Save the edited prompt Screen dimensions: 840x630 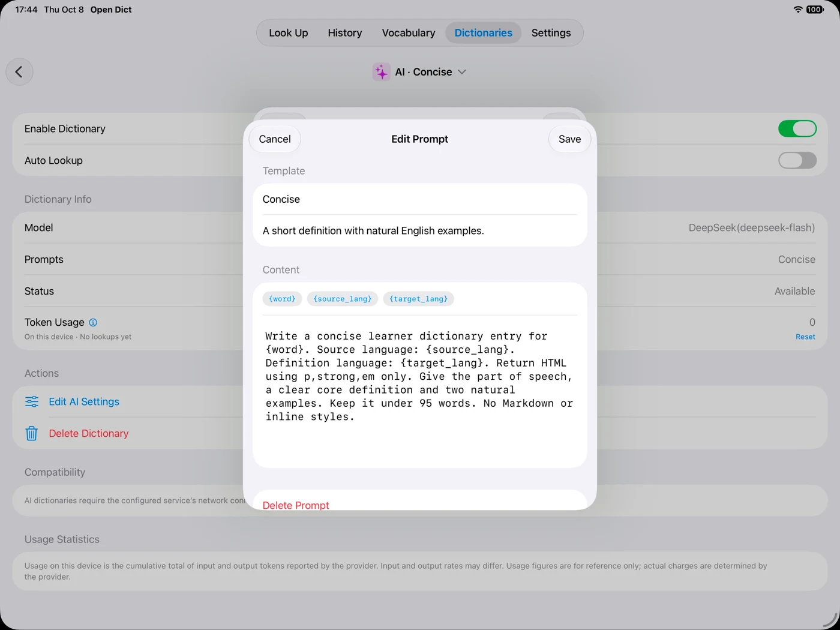pos(569,139)
